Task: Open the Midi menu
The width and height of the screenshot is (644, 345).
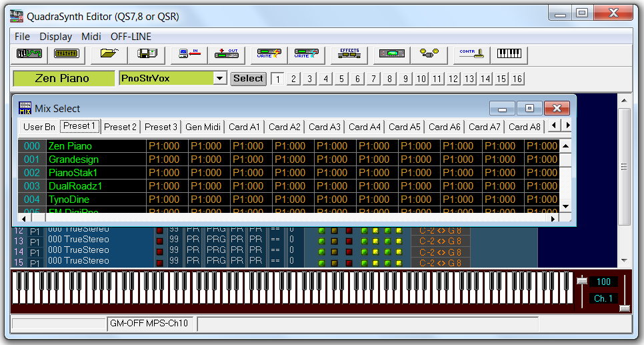Action: click(x=91, y=37)
